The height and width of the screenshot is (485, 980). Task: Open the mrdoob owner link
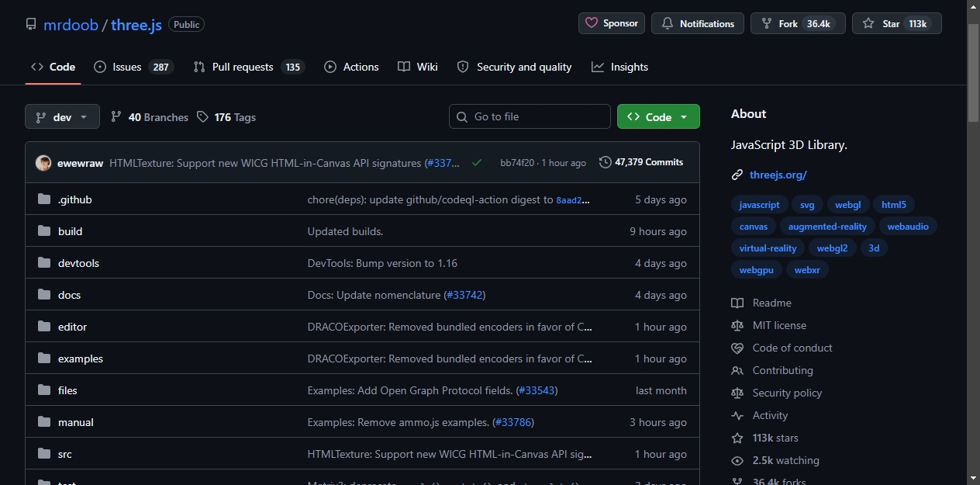pos(71,24)
